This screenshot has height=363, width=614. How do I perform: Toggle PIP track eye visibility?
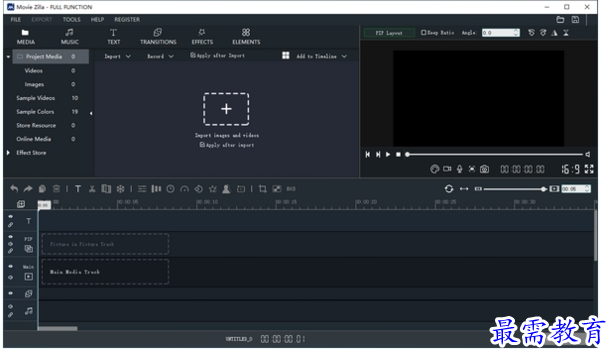(x=11, y=237)
